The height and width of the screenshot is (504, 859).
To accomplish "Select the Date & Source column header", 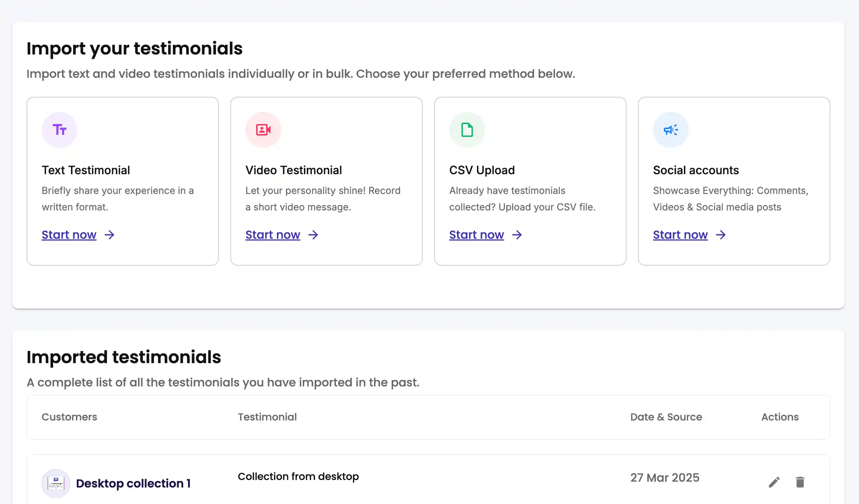I will tap(666, 417).
